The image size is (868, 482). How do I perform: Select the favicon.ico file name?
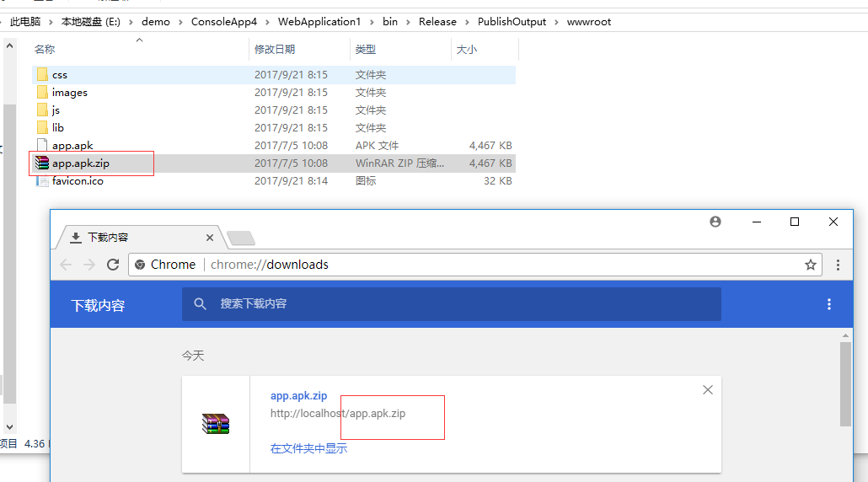tap(78, 181)
